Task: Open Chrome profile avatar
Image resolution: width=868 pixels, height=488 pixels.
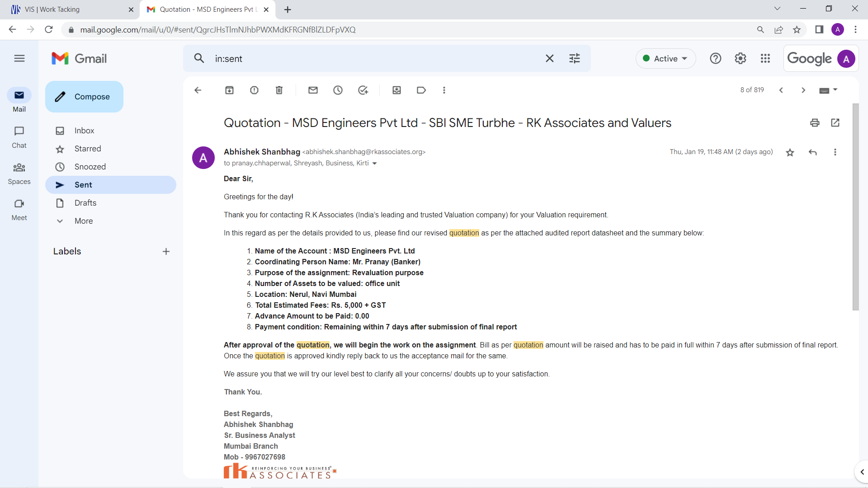Action: (x=838, y=29)
